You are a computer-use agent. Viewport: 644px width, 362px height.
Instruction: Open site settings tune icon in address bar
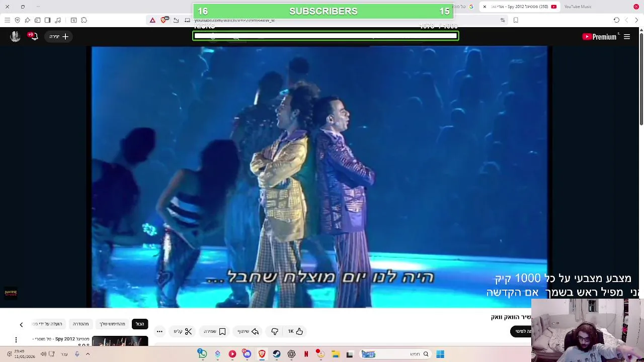503,20
